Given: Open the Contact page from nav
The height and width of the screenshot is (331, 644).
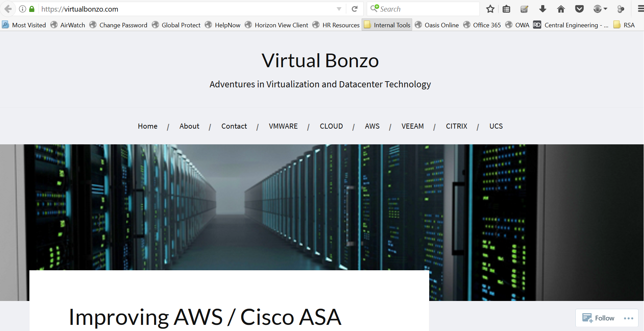Looking at the screenshot, I should (234, 126).
